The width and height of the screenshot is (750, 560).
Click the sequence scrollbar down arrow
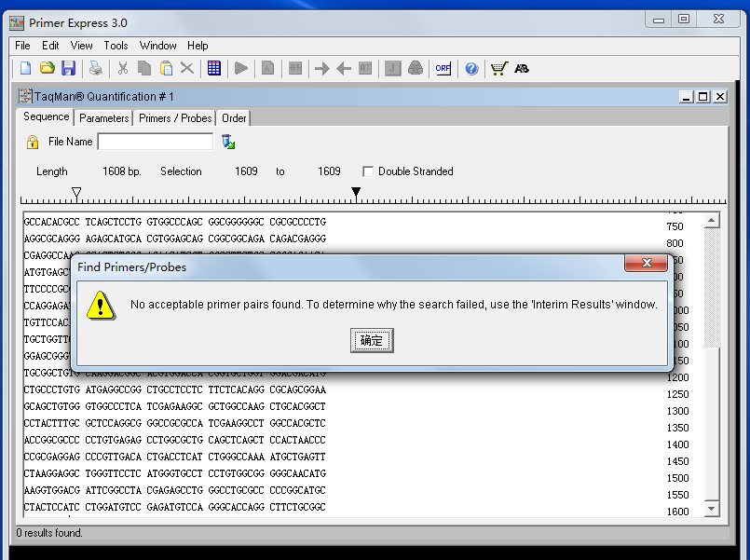point(712,509)
